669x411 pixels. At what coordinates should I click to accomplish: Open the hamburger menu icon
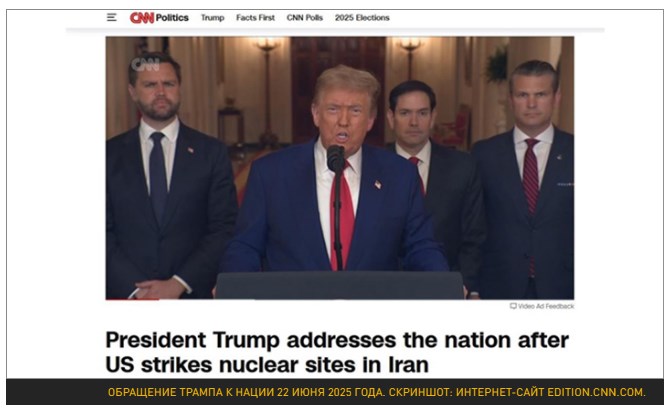[x=111, y=17]
